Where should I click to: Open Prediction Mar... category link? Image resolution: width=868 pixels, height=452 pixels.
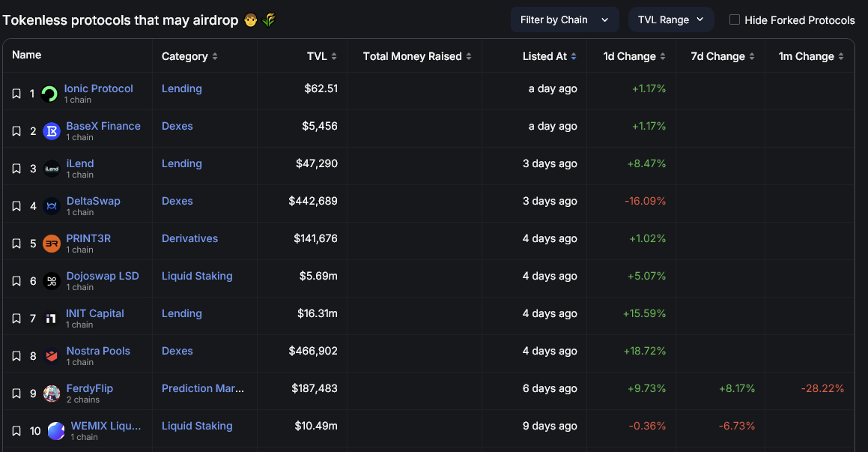pyautogui.click(x=203, y=388)
